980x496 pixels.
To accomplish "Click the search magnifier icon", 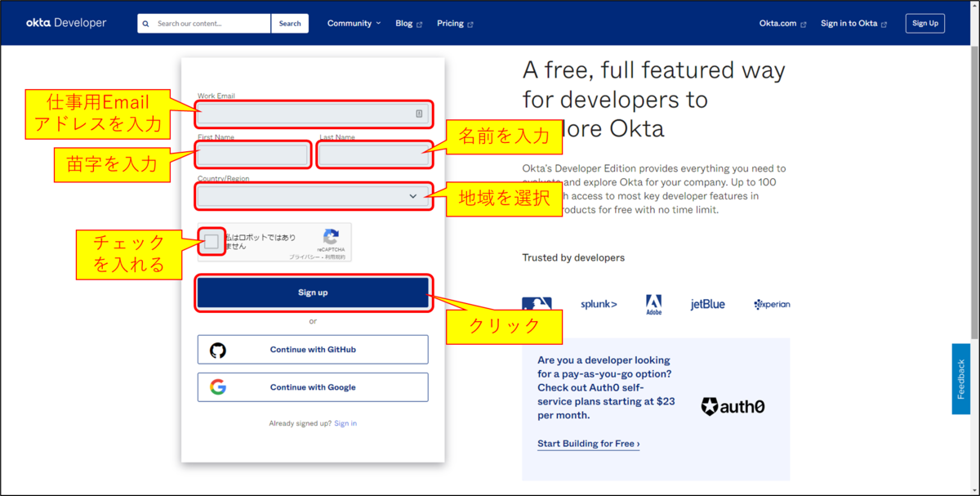I will point(147,24).
